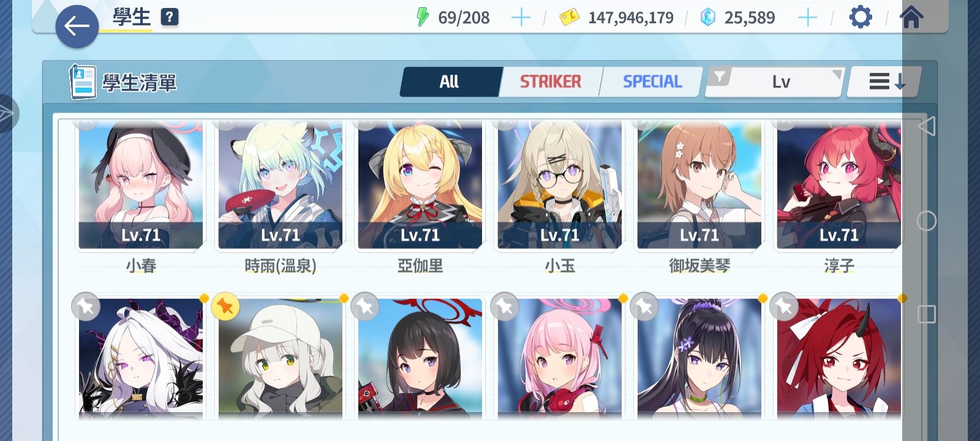Pin the white-haired horned student
Screen dimensions: 980x441
pos(86,306)
